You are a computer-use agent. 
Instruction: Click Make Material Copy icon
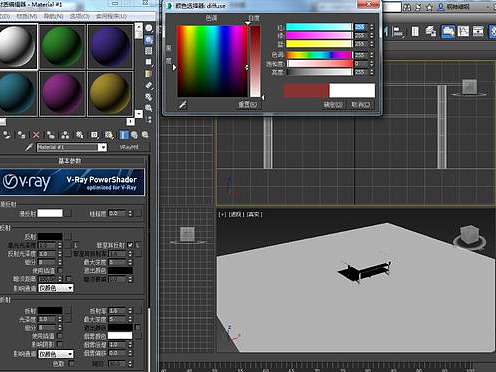pyautogui.click(x=51, y=135)
